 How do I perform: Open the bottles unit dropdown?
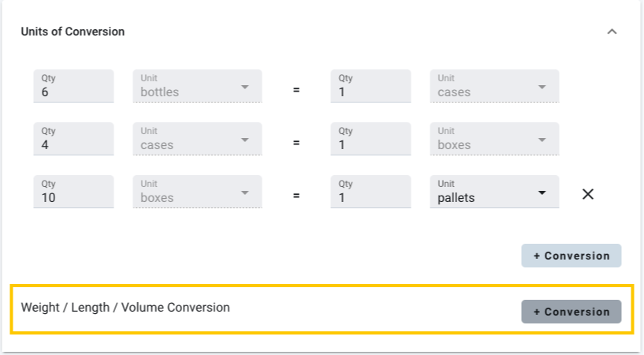[197, 86]
